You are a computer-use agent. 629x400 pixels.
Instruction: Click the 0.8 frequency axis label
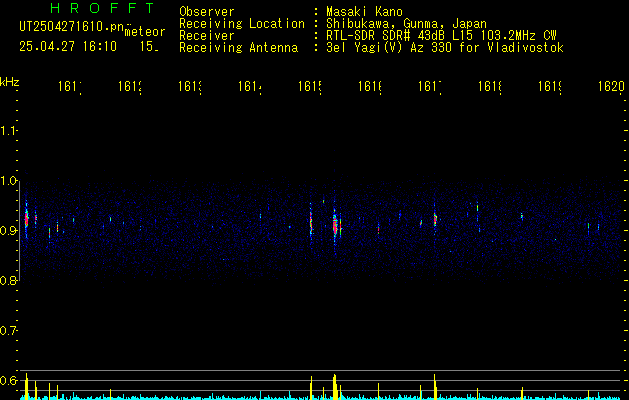tap(8, 280)
